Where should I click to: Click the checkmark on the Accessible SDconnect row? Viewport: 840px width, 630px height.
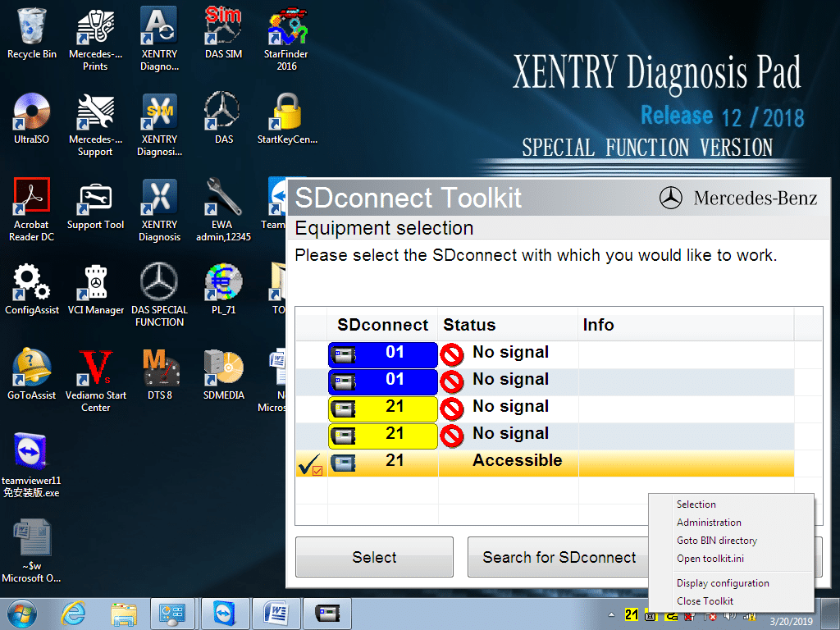[310, 464]
